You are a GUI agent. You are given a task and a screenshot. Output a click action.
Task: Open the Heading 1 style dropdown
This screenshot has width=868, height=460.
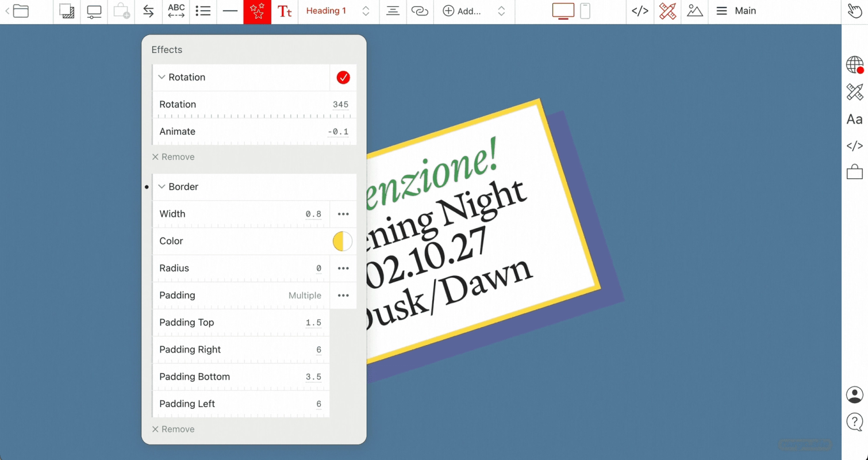click(338, 11)
